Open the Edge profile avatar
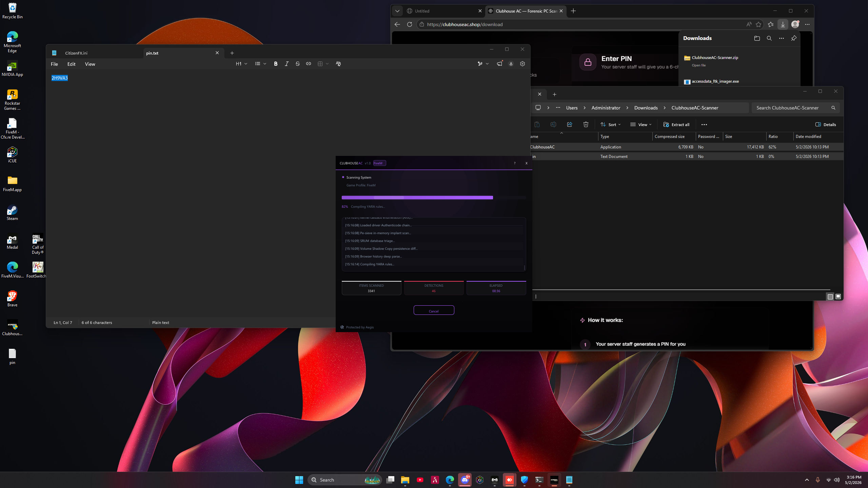Image resolution: width=868 pixels, height=488 pixels. click(x=795, y=24)
